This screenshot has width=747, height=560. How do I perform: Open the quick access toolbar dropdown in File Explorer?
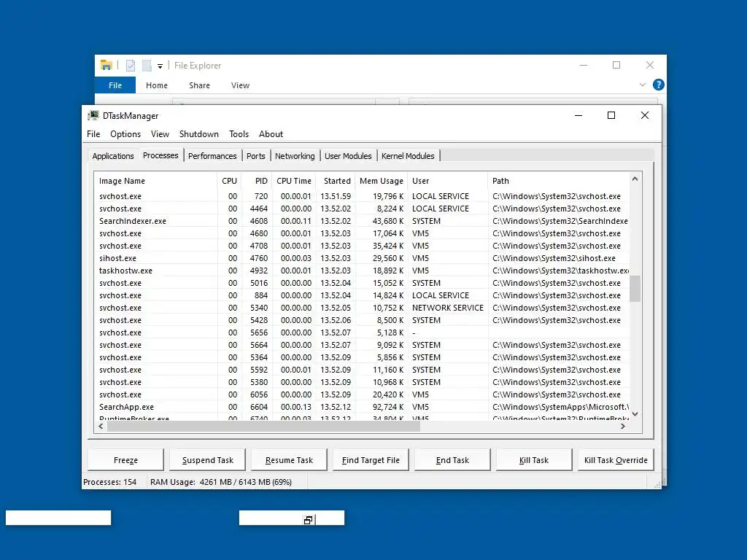tap(160, 66)
